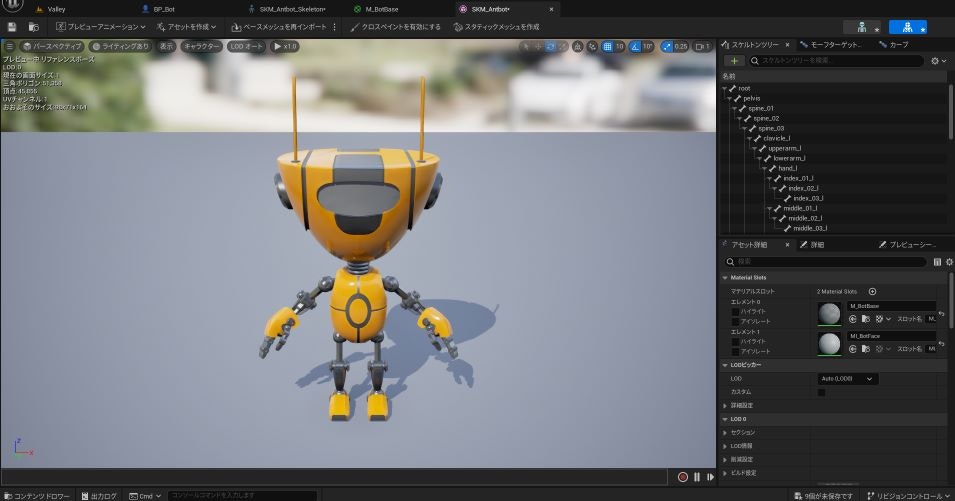
Task: Click the M_BotFace material thumbnail
Action: (x=829, y=344)
